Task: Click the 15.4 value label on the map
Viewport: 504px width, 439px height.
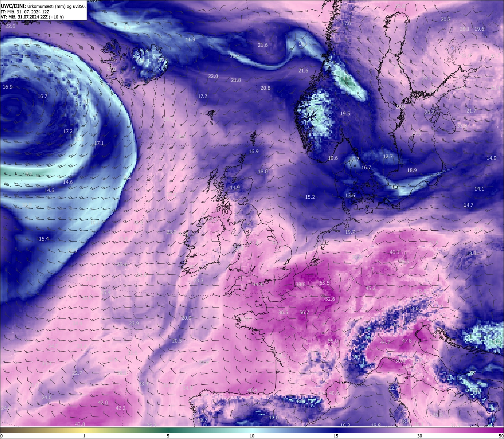Action: [x=44, y=239]
